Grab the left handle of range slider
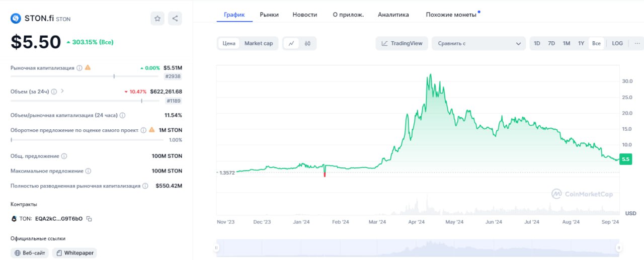 pyautogui.click(x=217, y=247)
